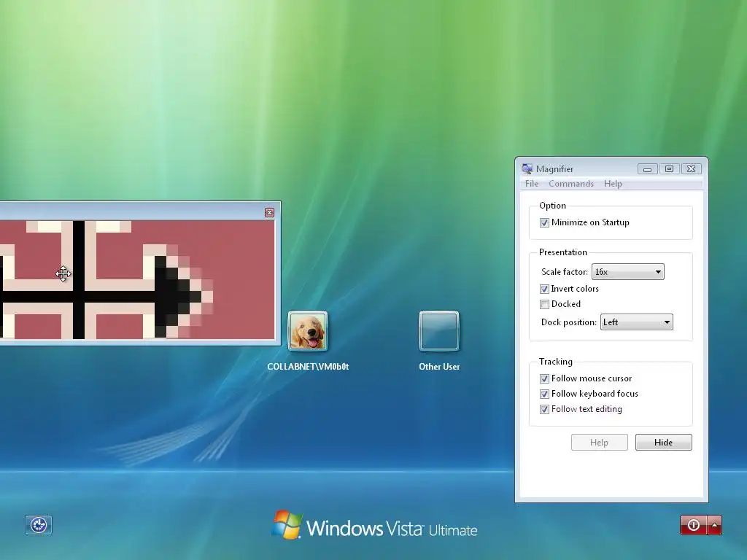Open the Magnifier Help menu
The image size is (747, 560).
coord(613,184)
